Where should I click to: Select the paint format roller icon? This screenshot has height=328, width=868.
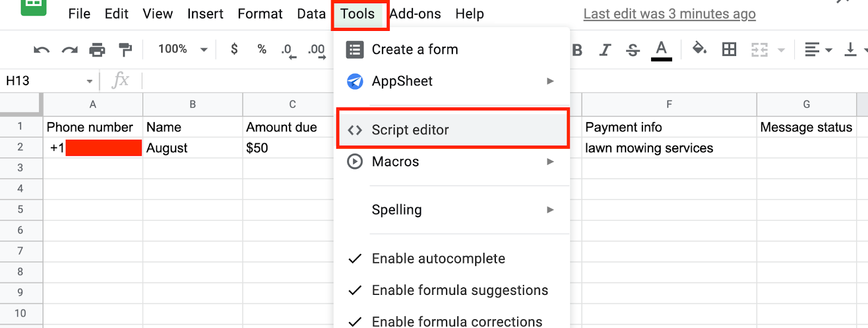click(125, 50)
